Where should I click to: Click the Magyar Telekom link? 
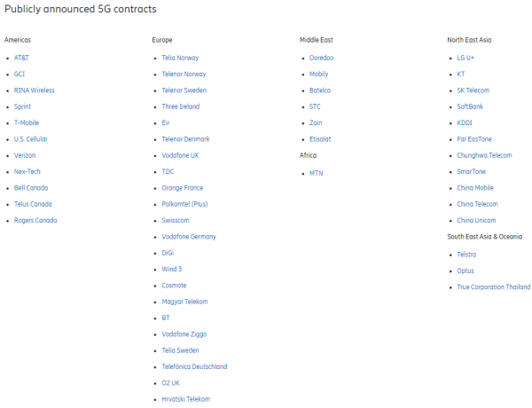pos(185,302)
